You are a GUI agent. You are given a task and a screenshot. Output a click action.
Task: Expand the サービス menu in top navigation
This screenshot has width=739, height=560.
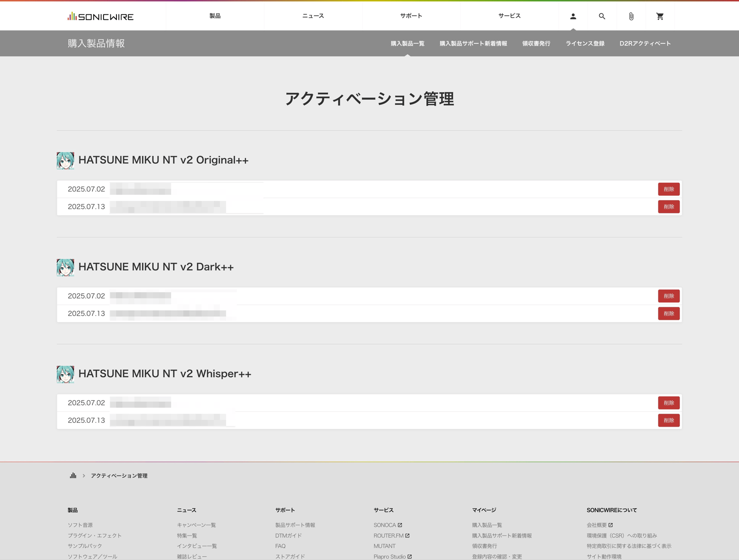tap(509, 16)
